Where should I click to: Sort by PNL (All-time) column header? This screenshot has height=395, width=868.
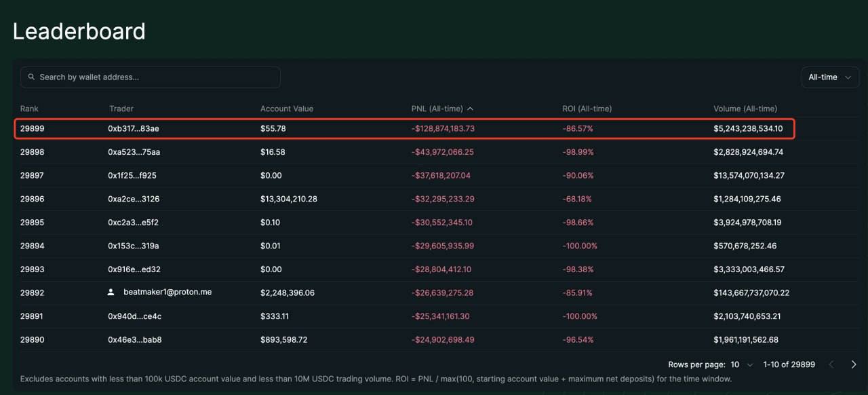tap(437, 109)
